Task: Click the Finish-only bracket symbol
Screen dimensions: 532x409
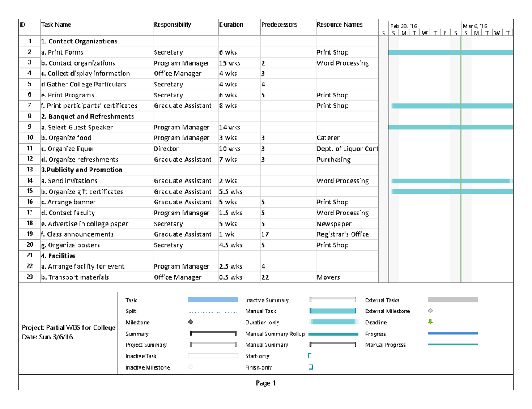Action: [311, 367]
